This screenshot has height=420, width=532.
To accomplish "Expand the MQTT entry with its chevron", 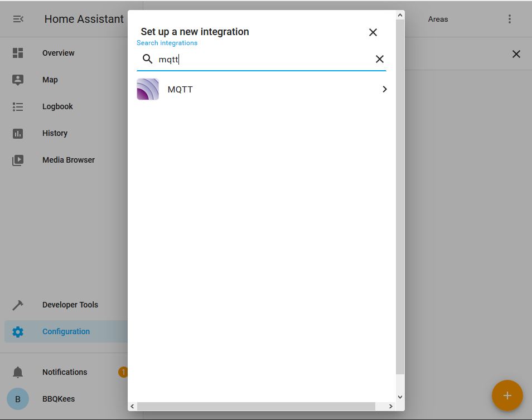I will click(384, 89).
